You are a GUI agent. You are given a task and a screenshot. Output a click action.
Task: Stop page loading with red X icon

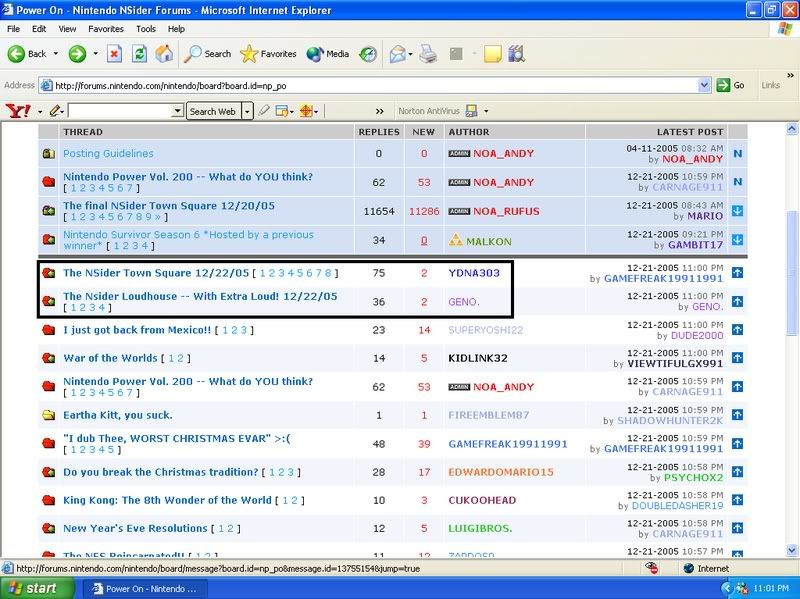click(114, 54)
